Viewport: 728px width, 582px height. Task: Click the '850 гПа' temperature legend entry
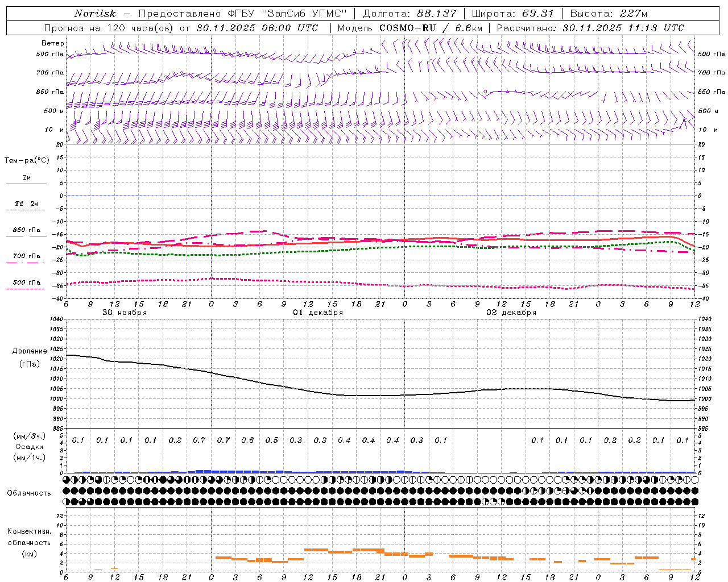point(27,230)
